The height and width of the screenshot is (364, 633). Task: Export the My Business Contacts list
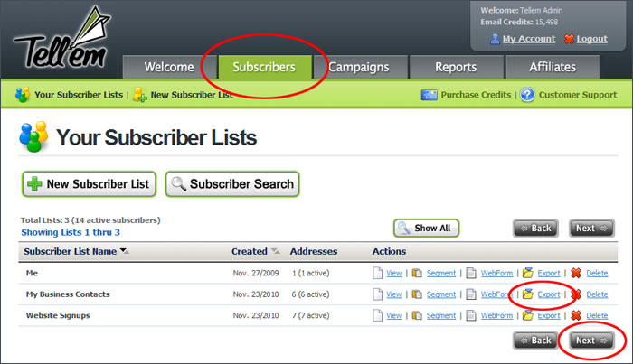click(x=549, y=294)
